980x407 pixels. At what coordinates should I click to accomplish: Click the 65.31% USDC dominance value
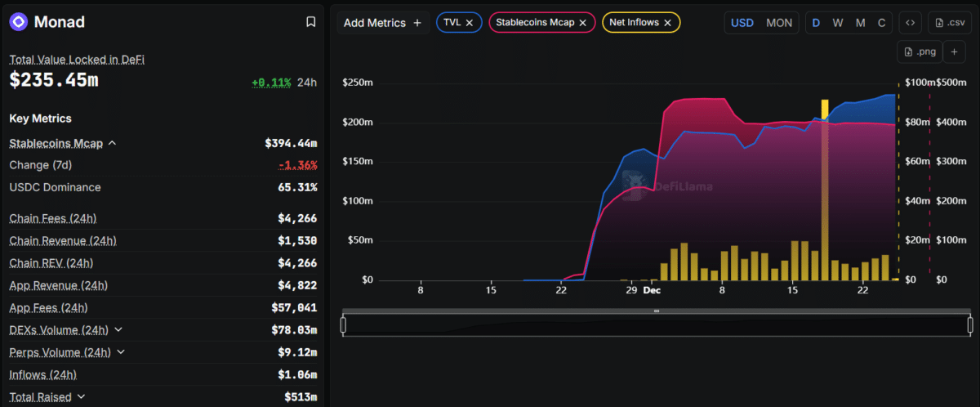pos(298,187)
